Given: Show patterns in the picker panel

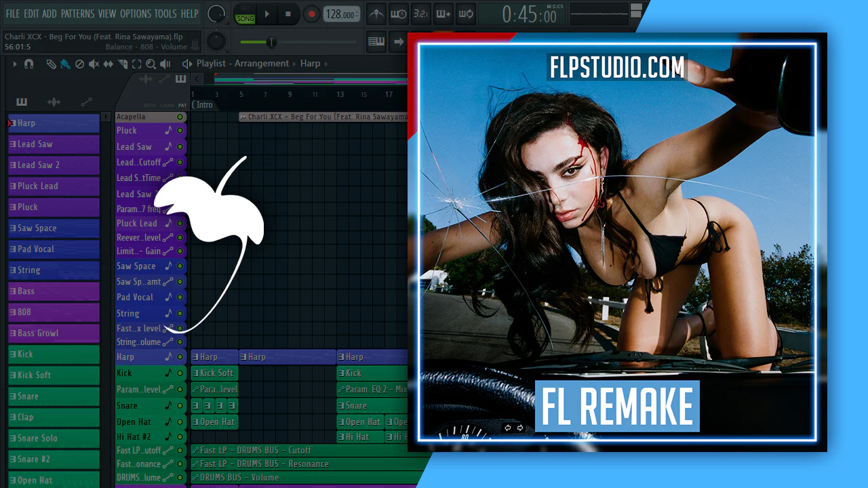Looking at the screenshot, I should pyautogui.click(x=22, y=102).
